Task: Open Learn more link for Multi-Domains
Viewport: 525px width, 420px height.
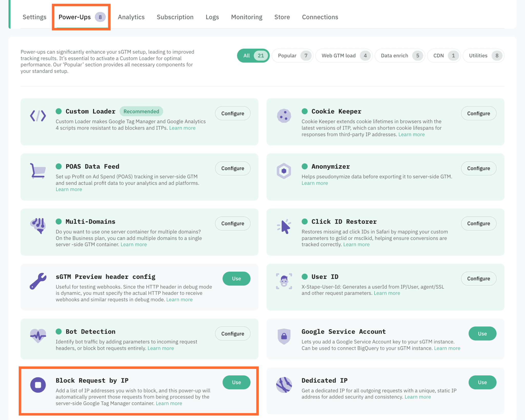Action: click(x=134, y=244)
